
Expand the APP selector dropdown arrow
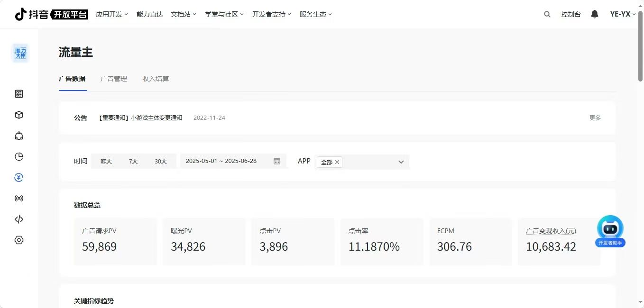coord(401,162)
